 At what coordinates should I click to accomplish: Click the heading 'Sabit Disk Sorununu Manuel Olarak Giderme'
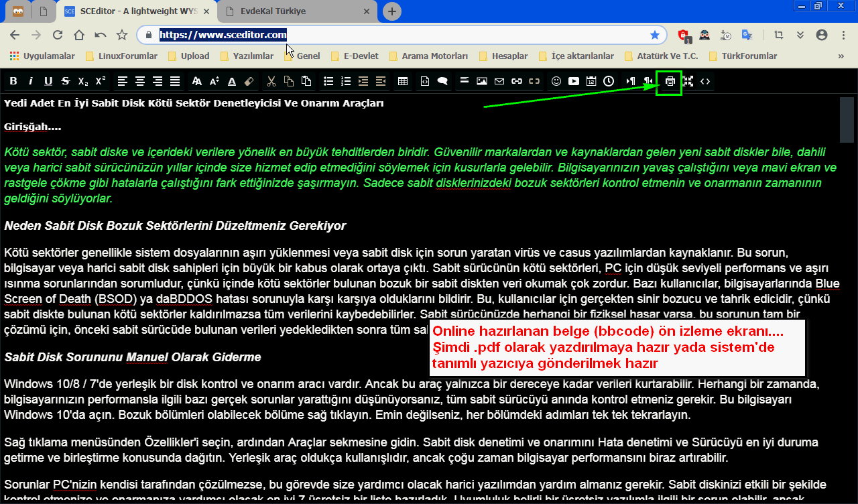point(132,357)
